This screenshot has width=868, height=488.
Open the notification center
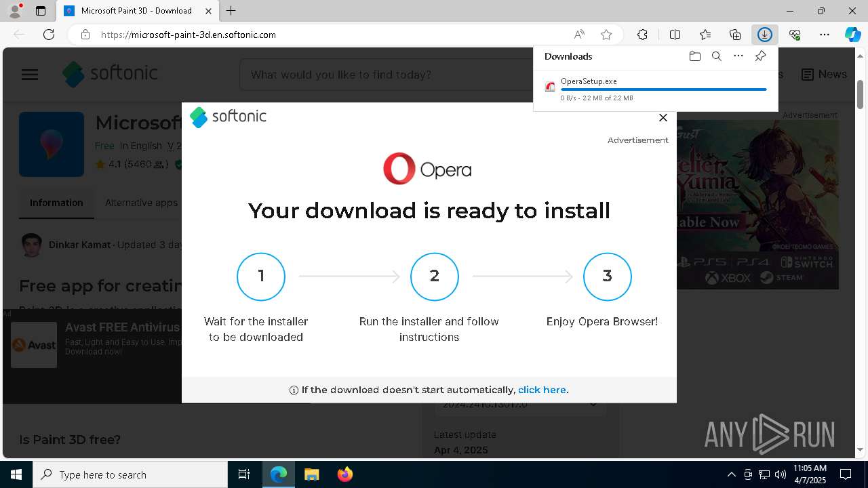click(x=846, y=474)
